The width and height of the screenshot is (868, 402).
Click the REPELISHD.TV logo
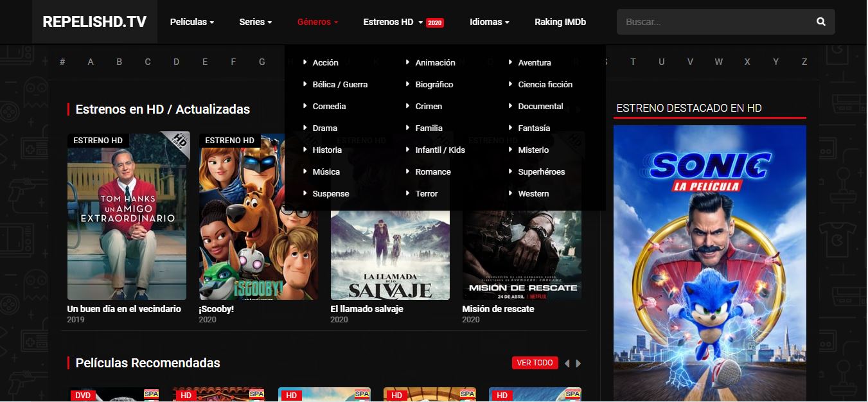[x=94, y=21]
